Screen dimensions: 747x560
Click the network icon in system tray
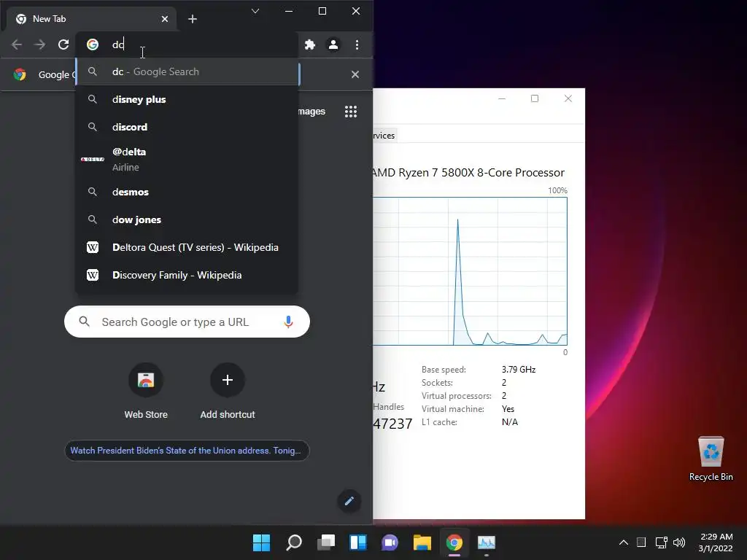pyautogui.click(x=661, y=542)
